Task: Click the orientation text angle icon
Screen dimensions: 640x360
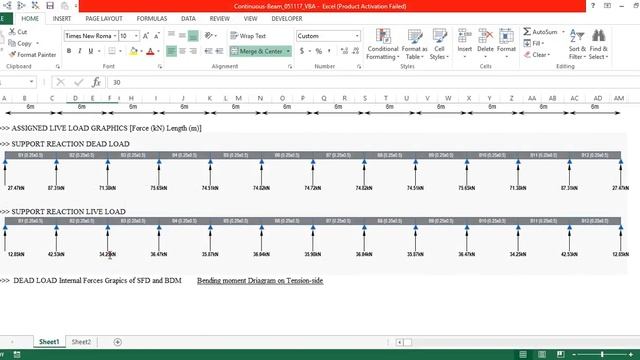Action: pos(209,36)
